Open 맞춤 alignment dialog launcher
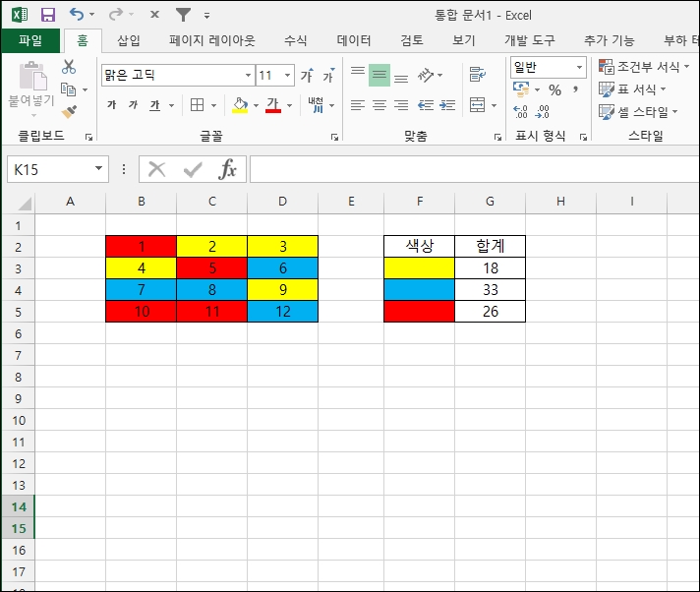This screenshot has width=700, height=592. tap(497, 137)
